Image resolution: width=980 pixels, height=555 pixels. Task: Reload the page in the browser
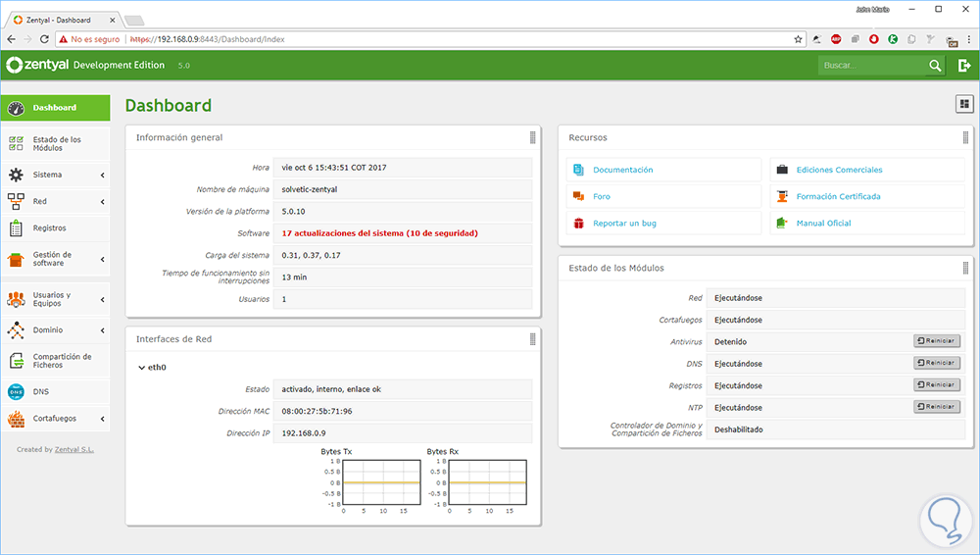tap(44, 39)
